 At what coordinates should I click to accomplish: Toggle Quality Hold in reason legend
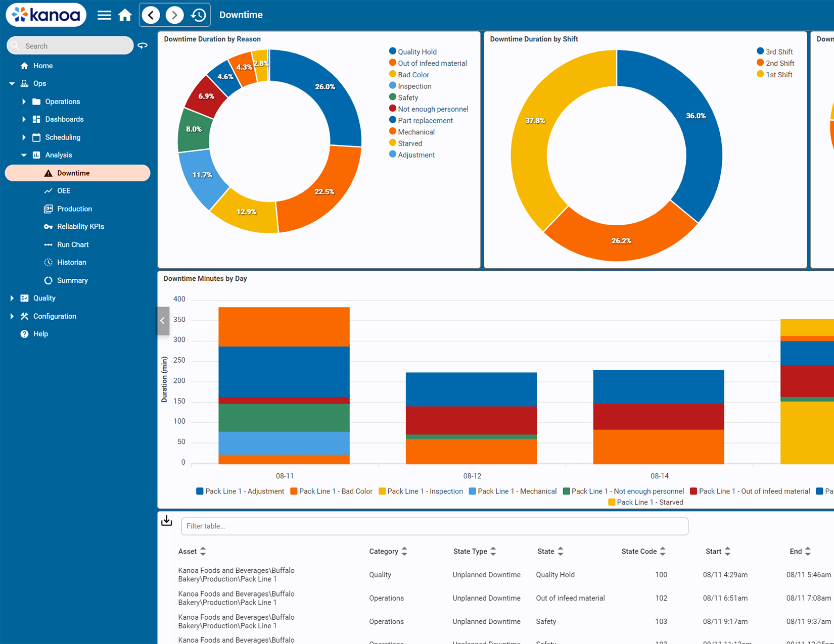tap(413, 52)
